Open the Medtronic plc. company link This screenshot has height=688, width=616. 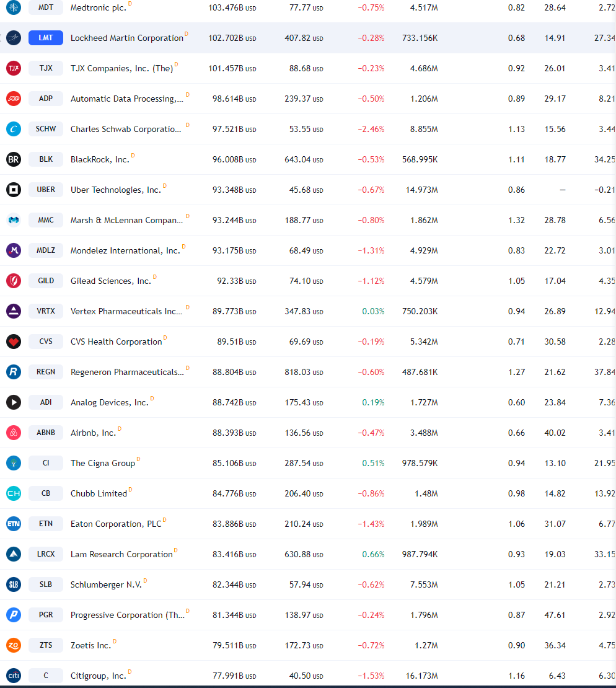click(x=99, y=7)
